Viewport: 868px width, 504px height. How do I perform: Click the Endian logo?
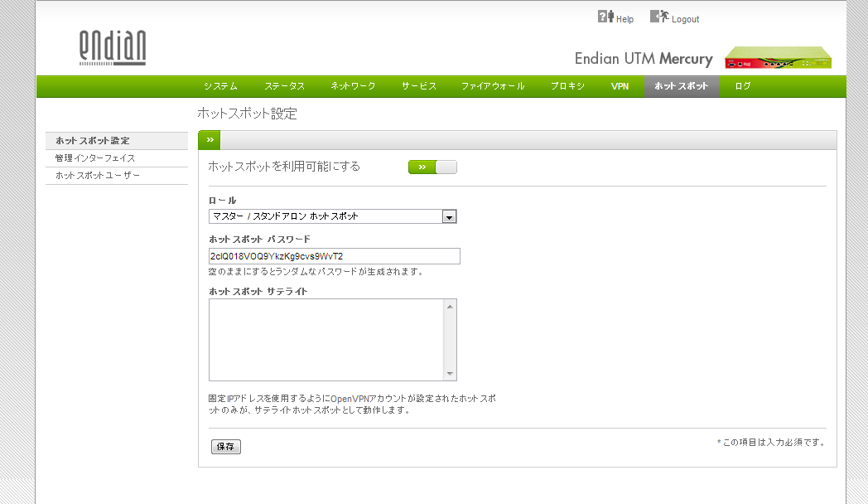coord(113,47)
